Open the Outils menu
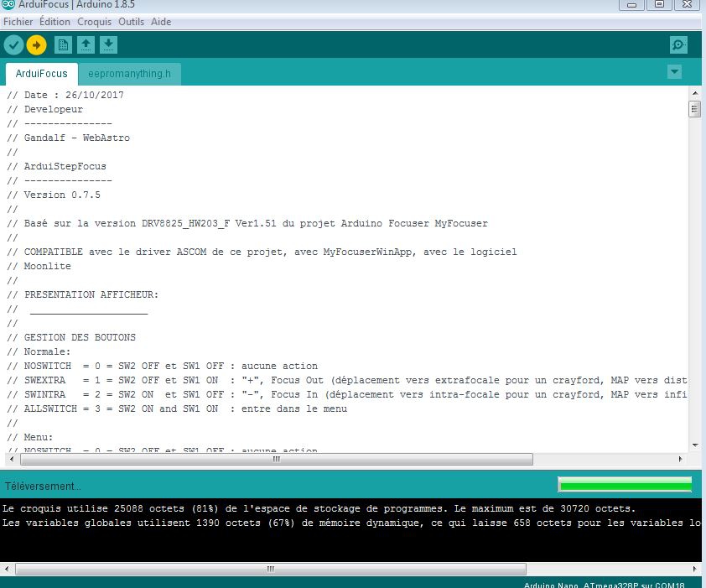Image resolution: width=706 pixels, height=588 pixels. point(131,22)
